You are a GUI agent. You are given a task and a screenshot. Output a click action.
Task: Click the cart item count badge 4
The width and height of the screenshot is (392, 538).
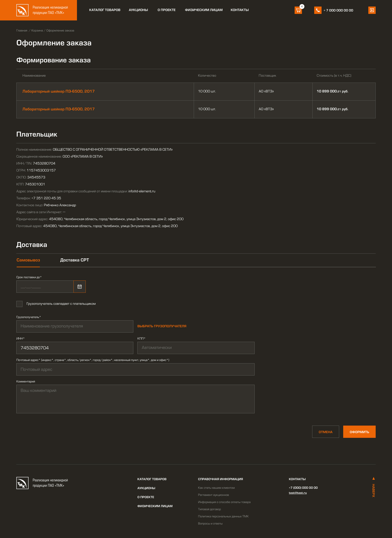pyautogui.click(x=302, y=6)
